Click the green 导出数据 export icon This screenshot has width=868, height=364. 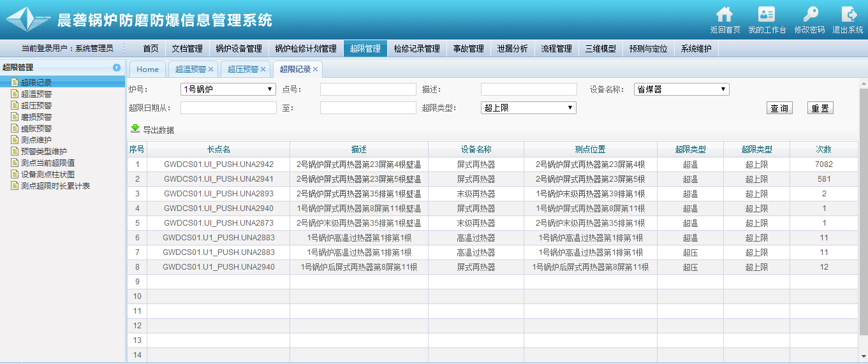tap(135, 129)
